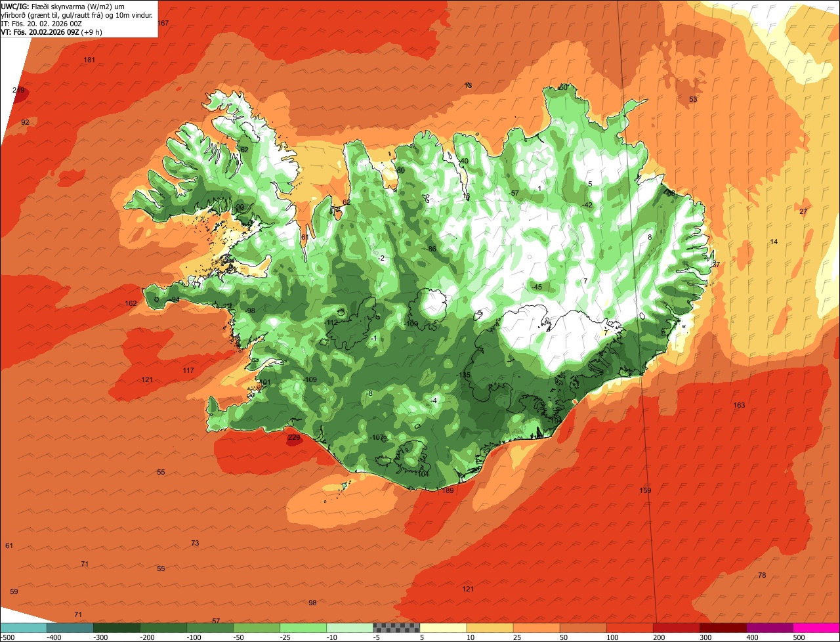Click the value 68 on the northeast coast

pos(670,194)
